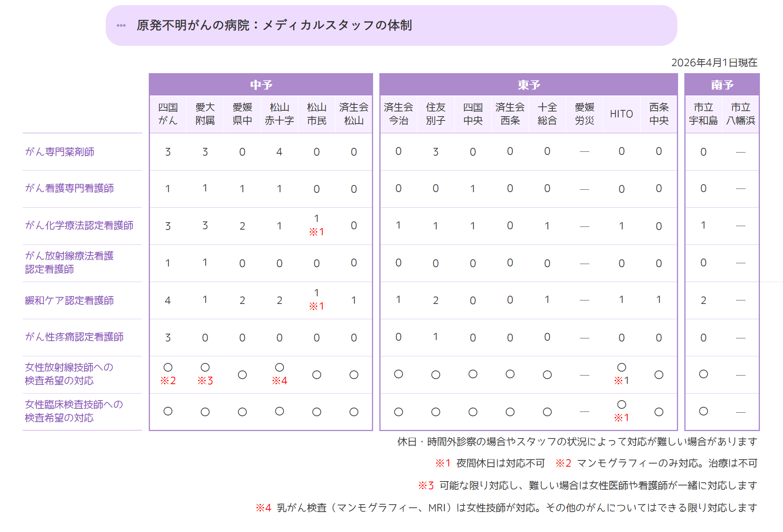Click the 四国中央 column header
Image resolution: width=783 pixels, height=532 pixels.
pos(473,114)
